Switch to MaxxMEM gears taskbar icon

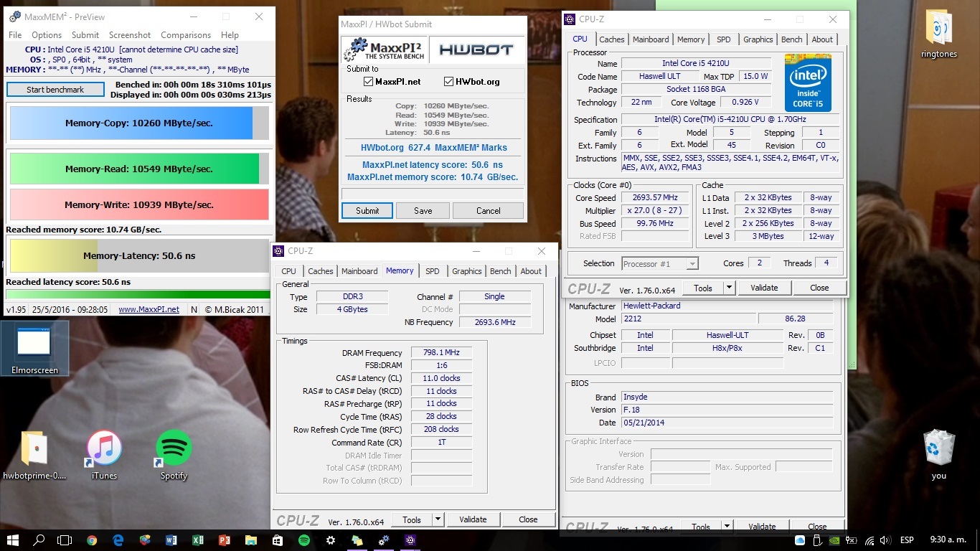[384, 540]
